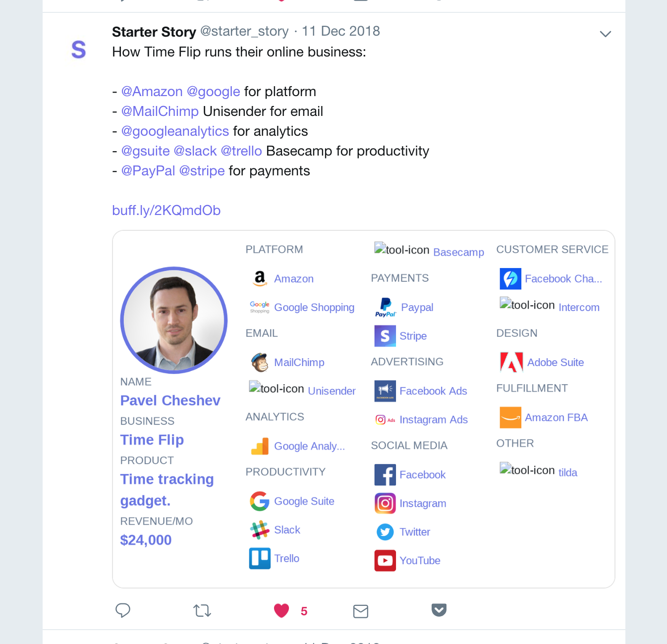Click the Adobe Suite text link

(x=556, y=362)
